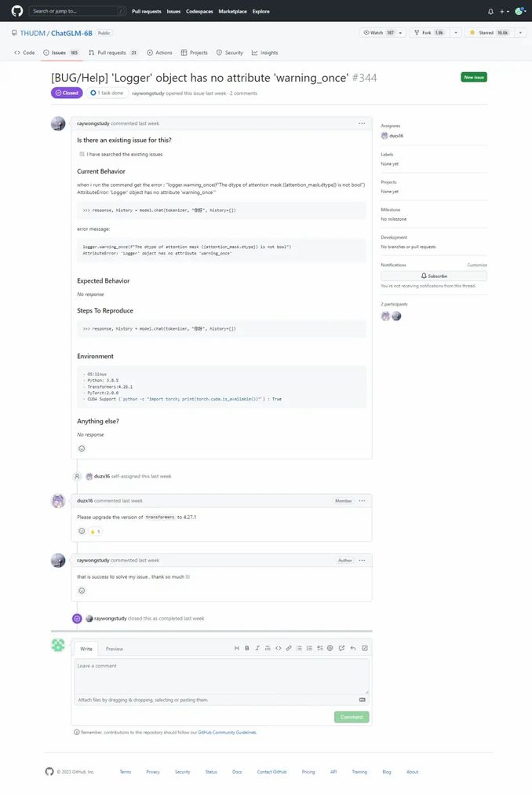Click the heading icon in comment toolbar
Viewport: 532px width, 794px height.
click(236, 648)
